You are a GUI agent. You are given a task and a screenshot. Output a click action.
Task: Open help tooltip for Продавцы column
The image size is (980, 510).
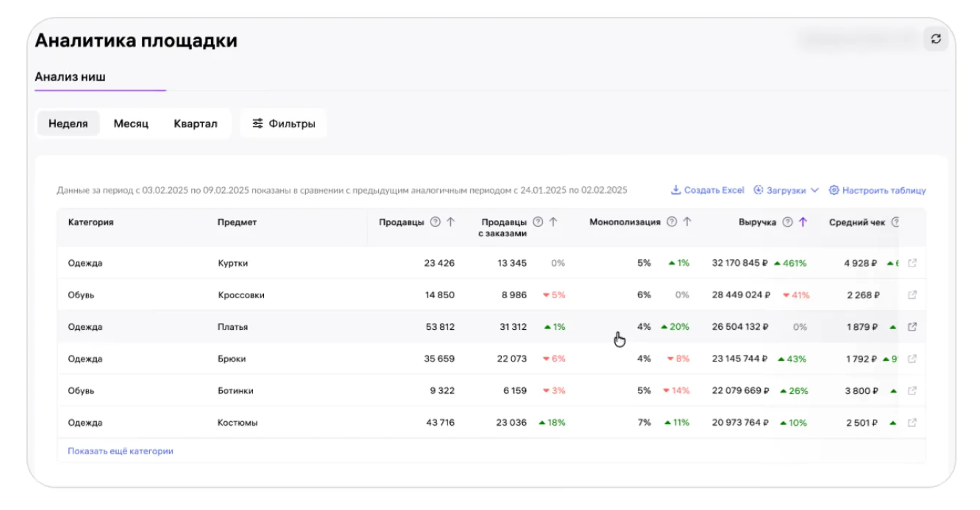click(x=435, y=222)
